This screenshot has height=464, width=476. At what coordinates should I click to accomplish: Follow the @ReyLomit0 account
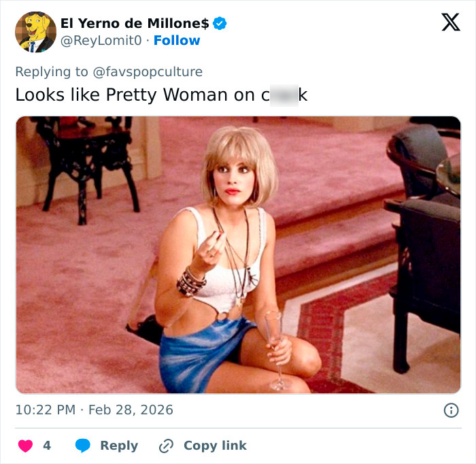(177, 41)
